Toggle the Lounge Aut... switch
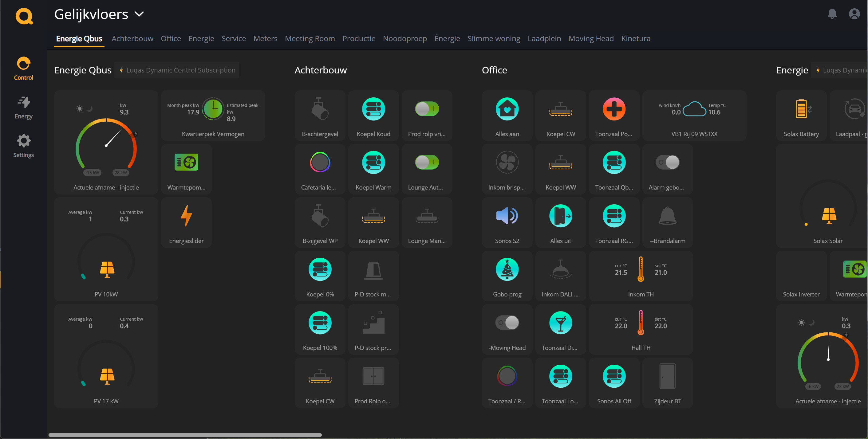This screenshot has width=868, height=439. [427, 162]
